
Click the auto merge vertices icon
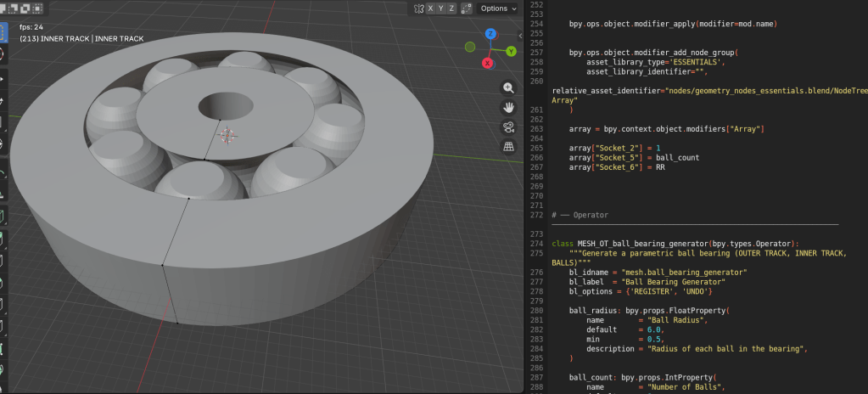pyautogui.click(x=466, y=8)
